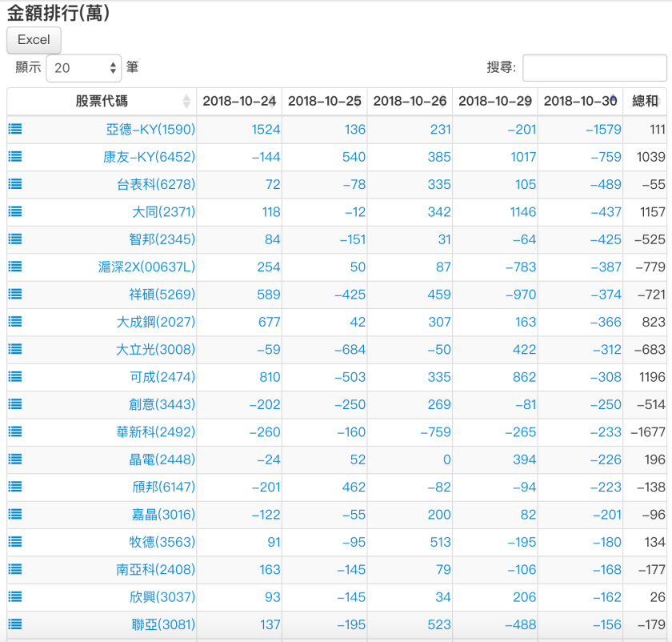Open the detail list icon for 亞德-KY(1590)
This screenshot has height=642, width=672.
pyautogui.click(x=14, y=129)
